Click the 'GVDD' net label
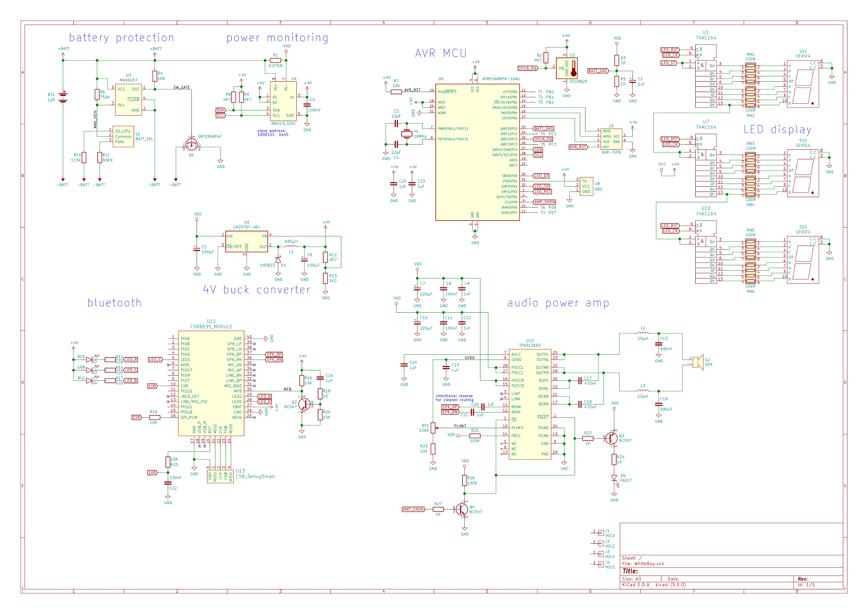868x614 pixels. pyautogui.click(x=470, y=358)
